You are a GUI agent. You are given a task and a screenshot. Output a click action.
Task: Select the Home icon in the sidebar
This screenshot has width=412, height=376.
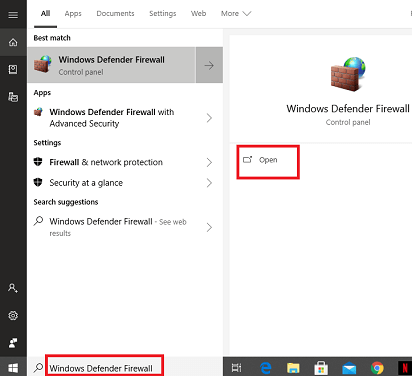coord(13,42)
